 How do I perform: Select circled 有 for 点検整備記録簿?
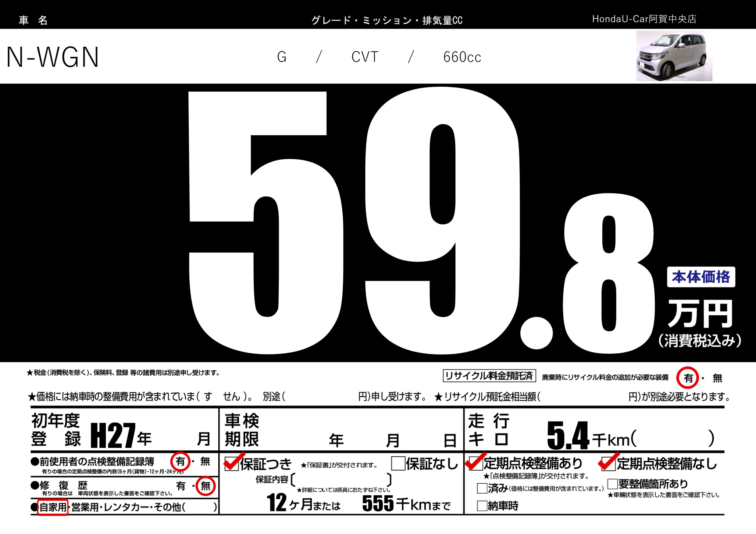[180, 461]
